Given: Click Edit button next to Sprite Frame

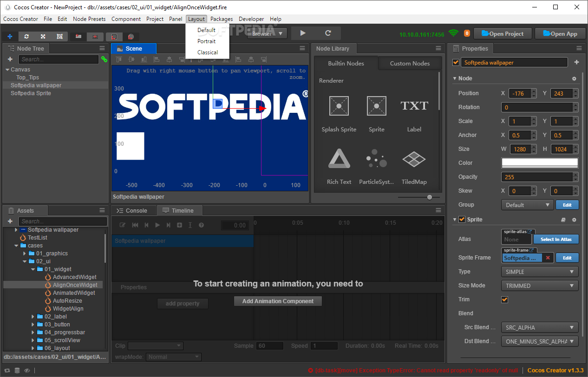Looking at the screenshot, I should (568, 258).
